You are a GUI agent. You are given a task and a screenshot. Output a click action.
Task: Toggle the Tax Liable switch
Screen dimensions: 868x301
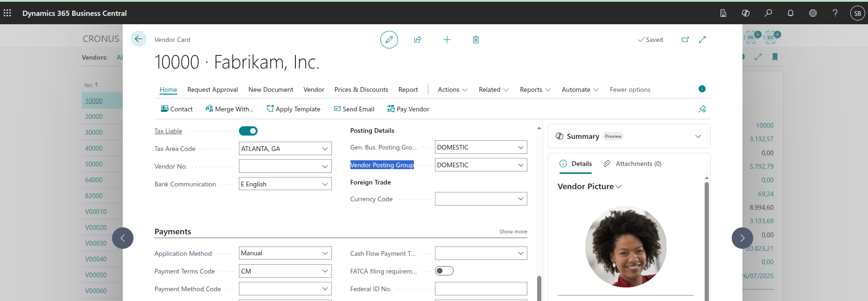point(248,131)
